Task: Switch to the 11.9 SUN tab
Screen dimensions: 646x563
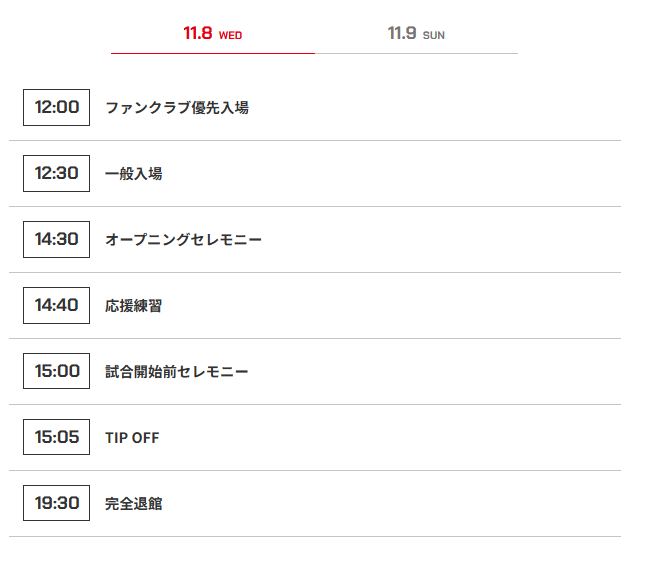Action: 416,34
